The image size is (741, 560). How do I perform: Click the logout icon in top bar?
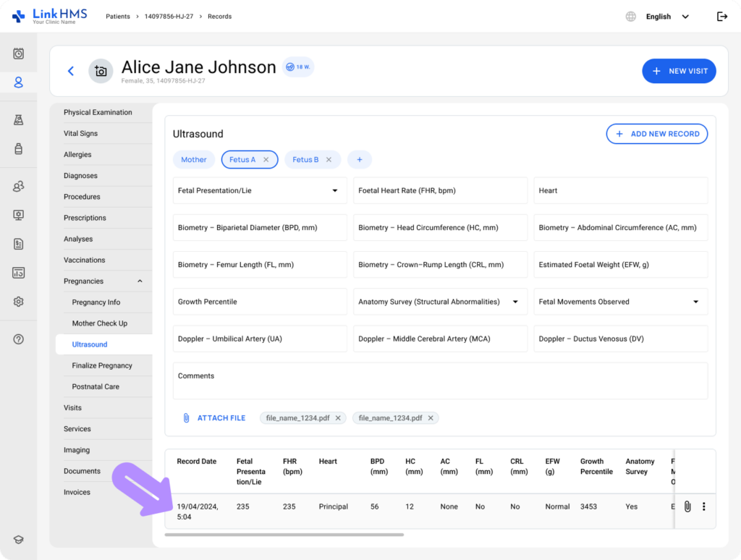point(721,17)
